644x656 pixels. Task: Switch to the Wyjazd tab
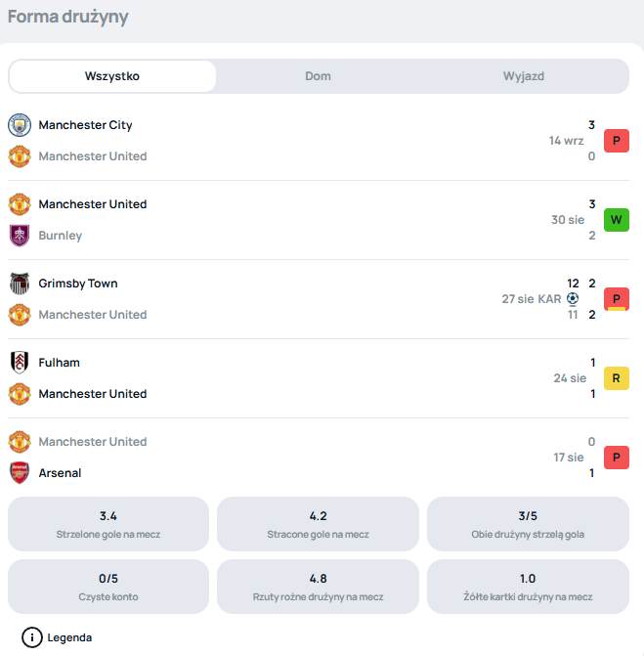(524, 76)
